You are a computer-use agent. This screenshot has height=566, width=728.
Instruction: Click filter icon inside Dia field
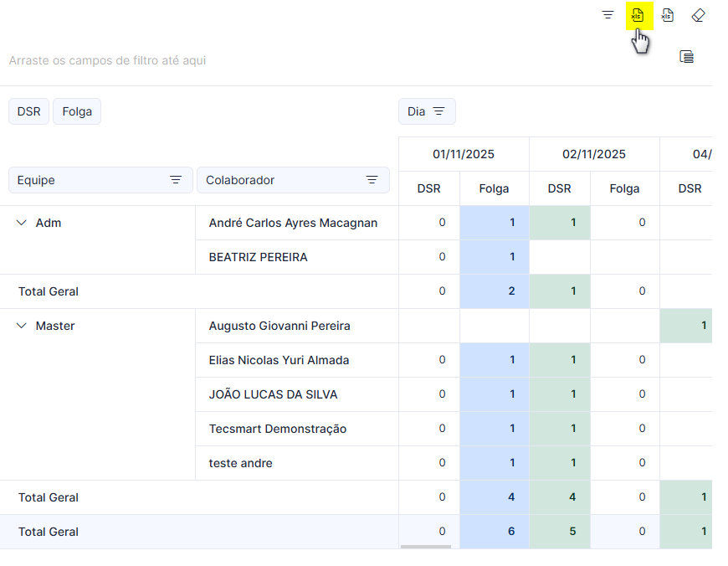point(438,111)
